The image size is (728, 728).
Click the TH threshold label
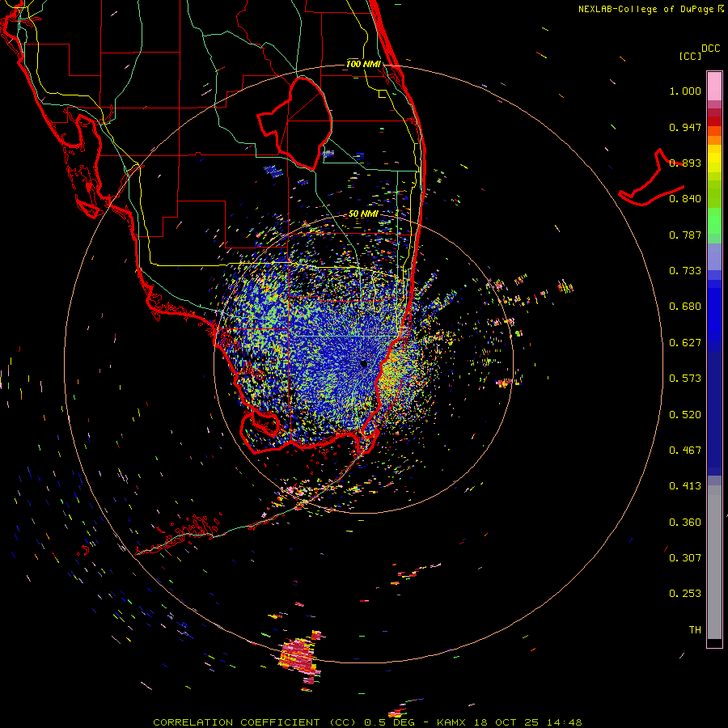pyautogui.click(x=695, y=630)
